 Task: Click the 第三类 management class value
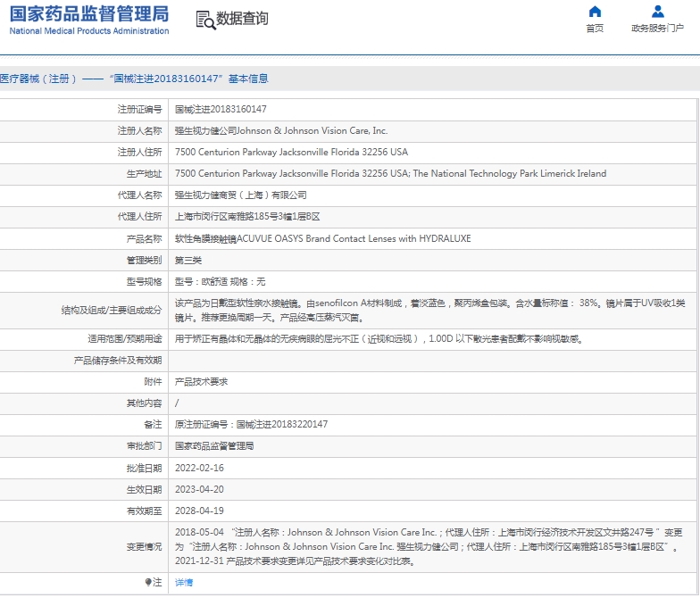coord(187,261)
